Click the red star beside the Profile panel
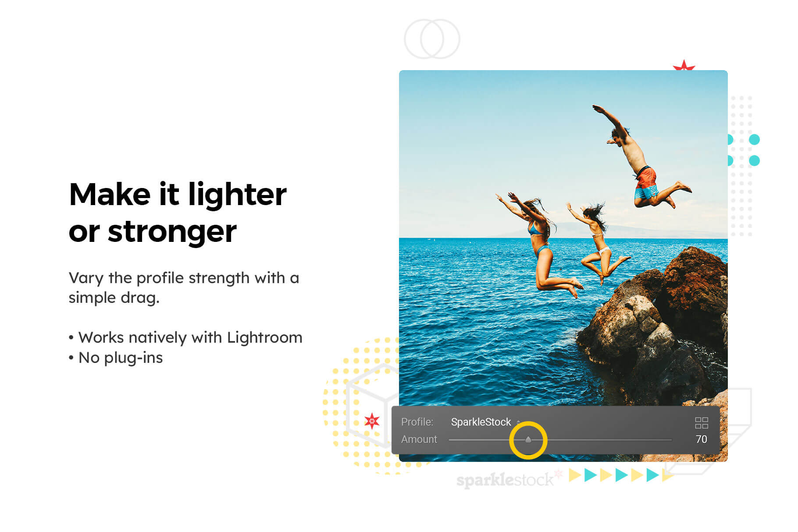Screen dimensions: 798x532 [x=372, y=421]
